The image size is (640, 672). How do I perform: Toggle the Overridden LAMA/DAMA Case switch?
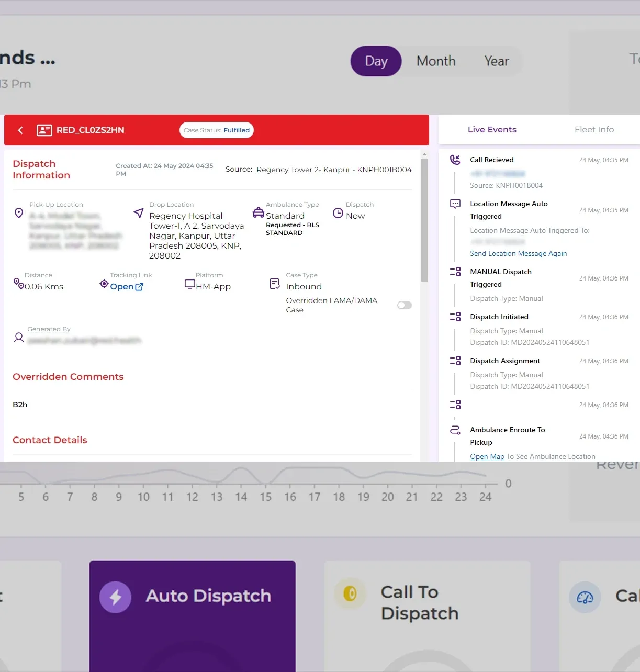[x=404, y=305]
